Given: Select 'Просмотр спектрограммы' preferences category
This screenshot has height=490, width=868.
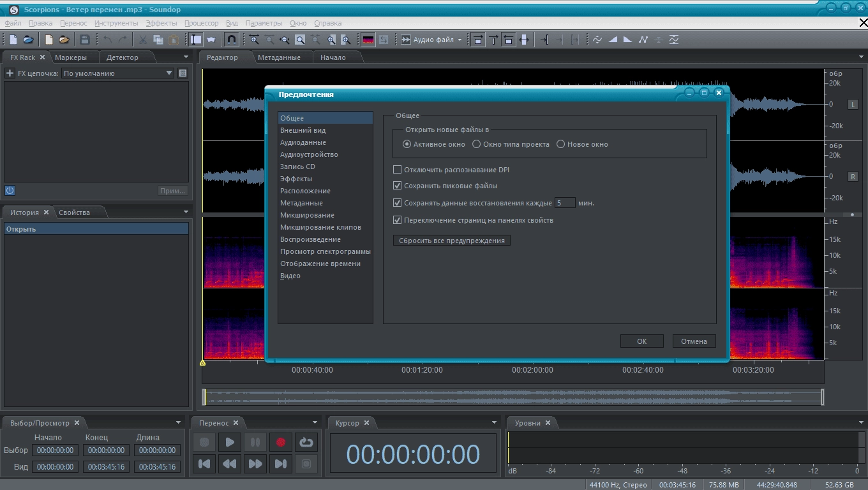Looking at the screenshot, I should pos(325,251).
